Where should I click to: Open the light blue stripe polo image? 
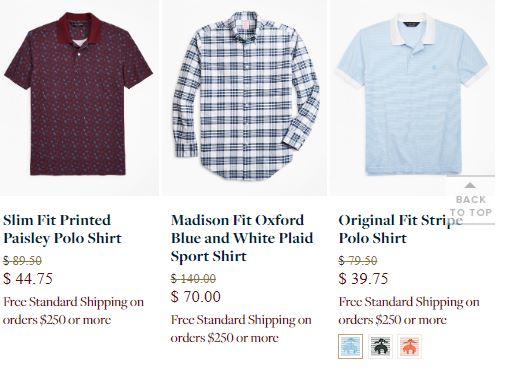[413, 94]
